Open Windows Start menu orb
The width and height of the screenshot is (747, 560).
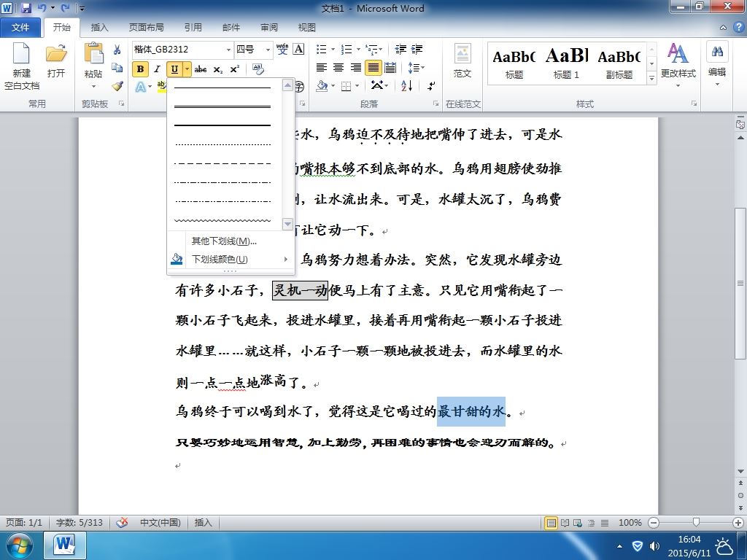19,545
